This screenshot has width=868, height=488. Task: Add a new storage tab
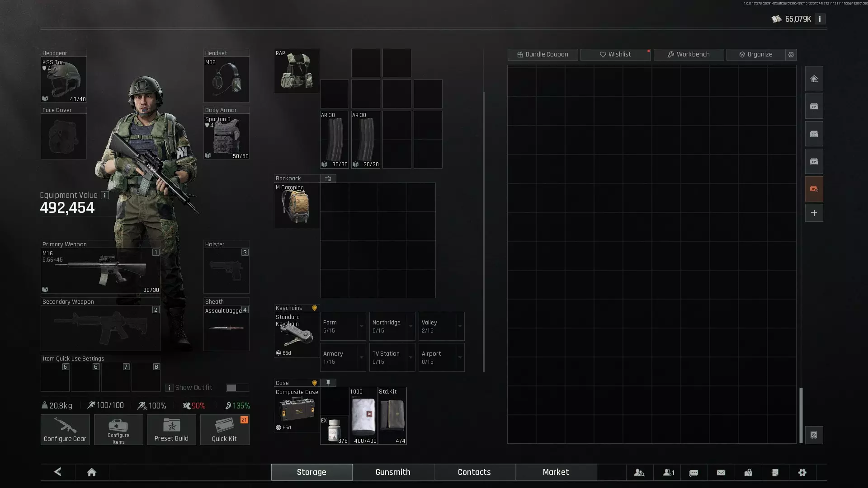tap(814, 213)
